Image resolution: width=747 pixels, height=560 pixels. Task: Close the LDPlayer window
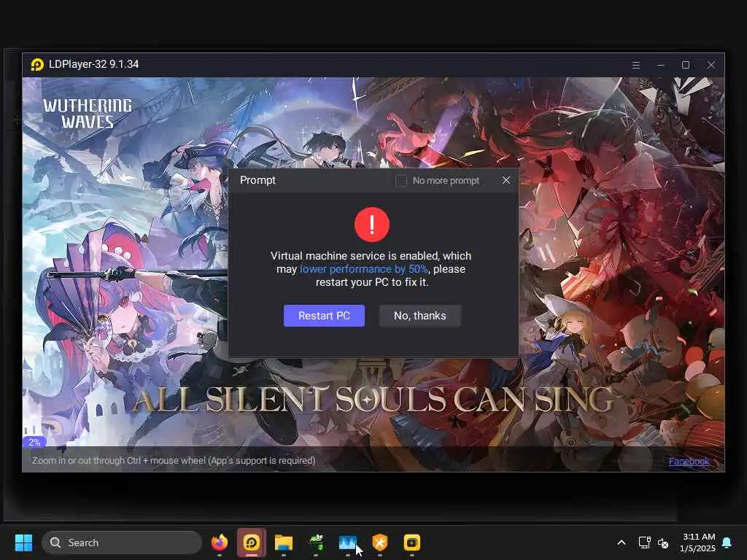[711, 65]
